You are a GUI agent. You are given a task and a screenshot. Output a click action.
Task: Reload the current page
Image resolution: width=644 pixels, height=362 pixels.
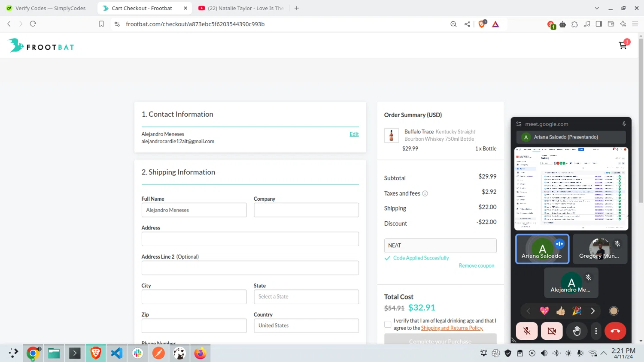tap(33, 24)
